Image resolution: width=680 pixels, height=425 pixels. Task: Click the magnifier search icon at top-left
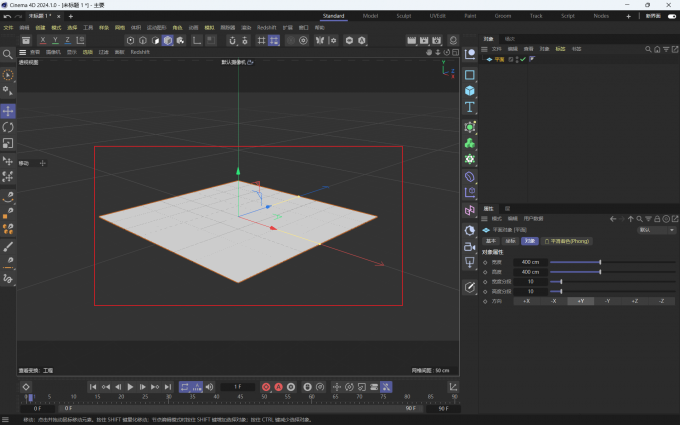tap(8, 54)
